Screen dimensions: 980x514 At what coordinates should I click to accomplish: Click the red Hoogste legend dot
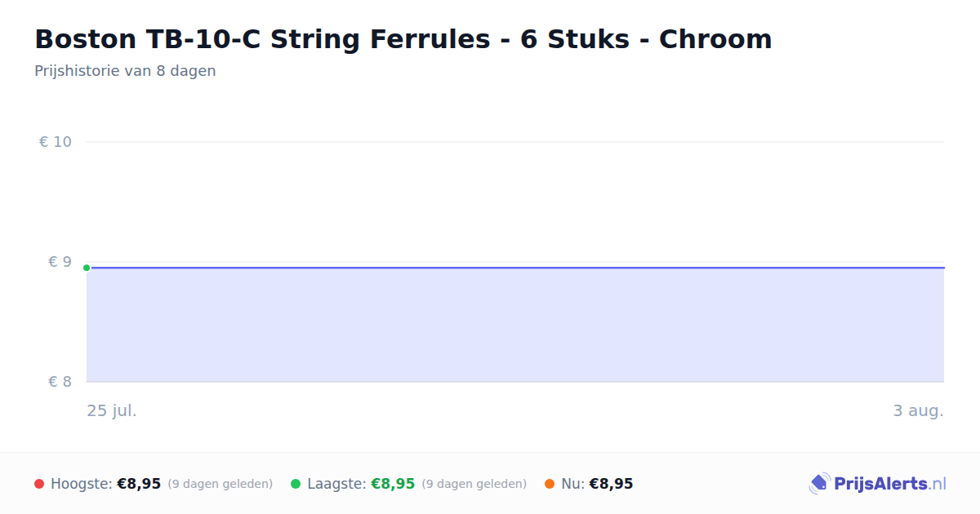pos(39,484)
